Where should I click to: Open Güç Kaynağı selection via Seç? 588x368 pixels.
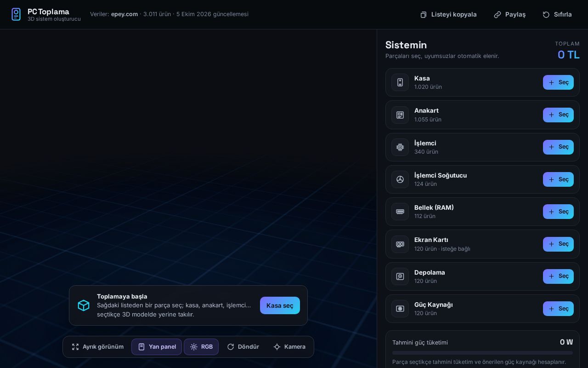558,309
